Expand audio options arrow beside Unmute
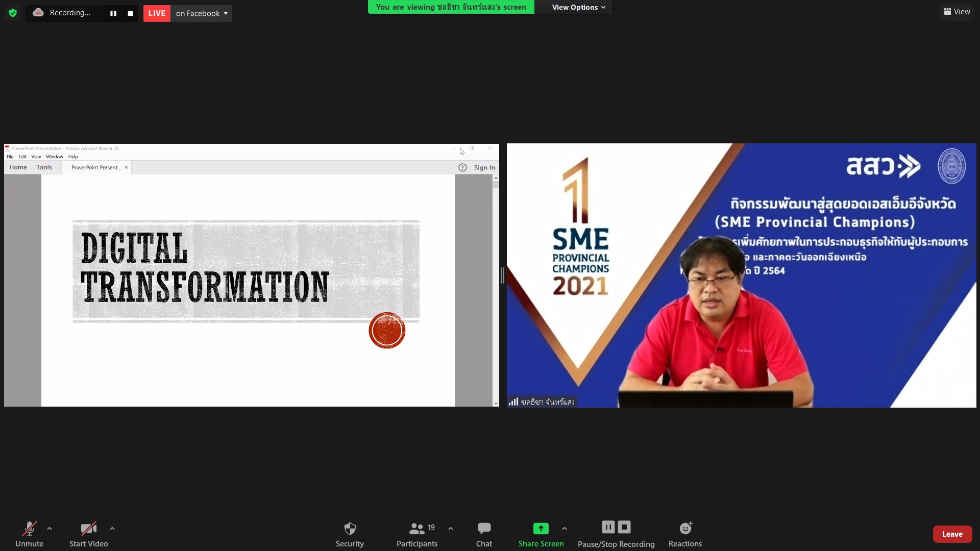The width and height of the screenshot is (980, 551). (50, 529)
